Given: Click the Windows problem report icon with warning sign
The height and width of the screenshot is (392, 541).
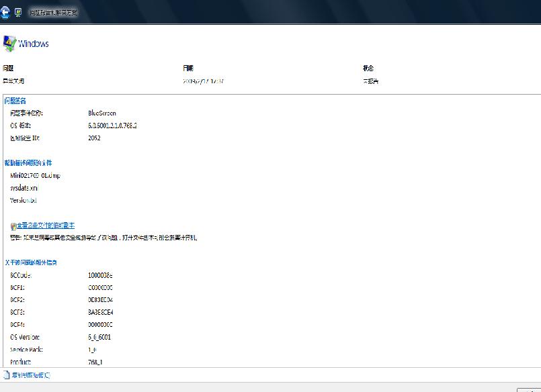Looking at the screenshot, I should [x=9, y=44].
